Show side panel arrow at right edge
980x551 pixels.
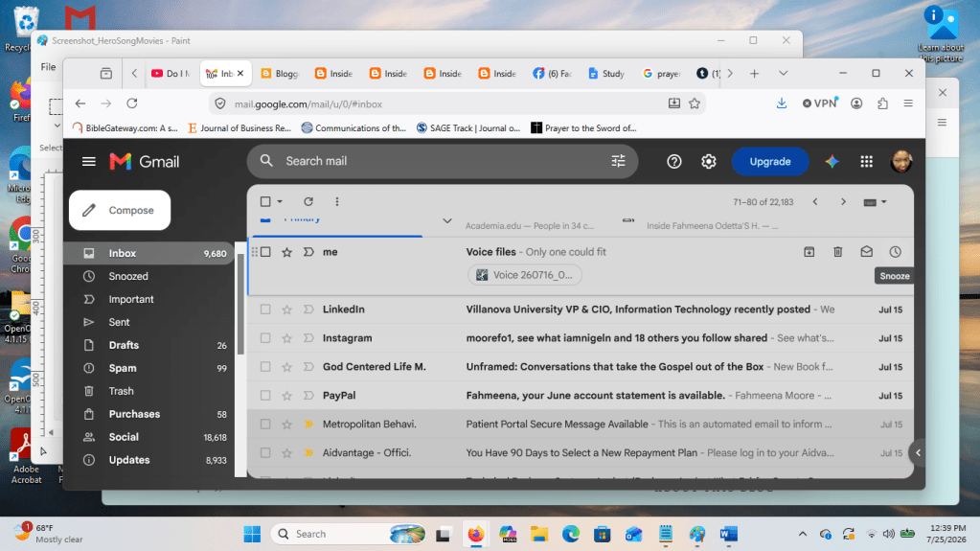click(x=918, y=453)
